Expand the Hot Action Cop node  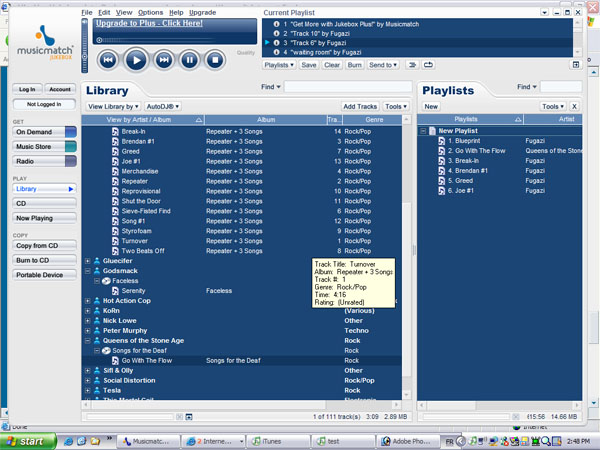(x=87, y=300)
